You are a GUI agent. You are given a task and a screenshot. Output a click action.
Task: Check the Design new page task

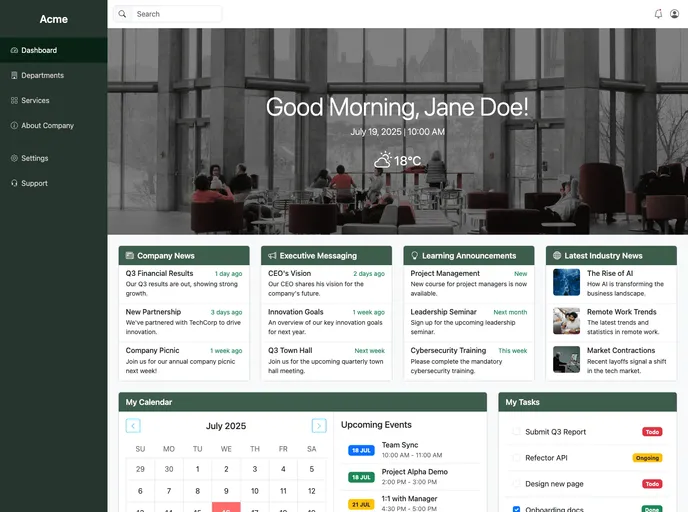pyautogui.click(x=516, y=484)
